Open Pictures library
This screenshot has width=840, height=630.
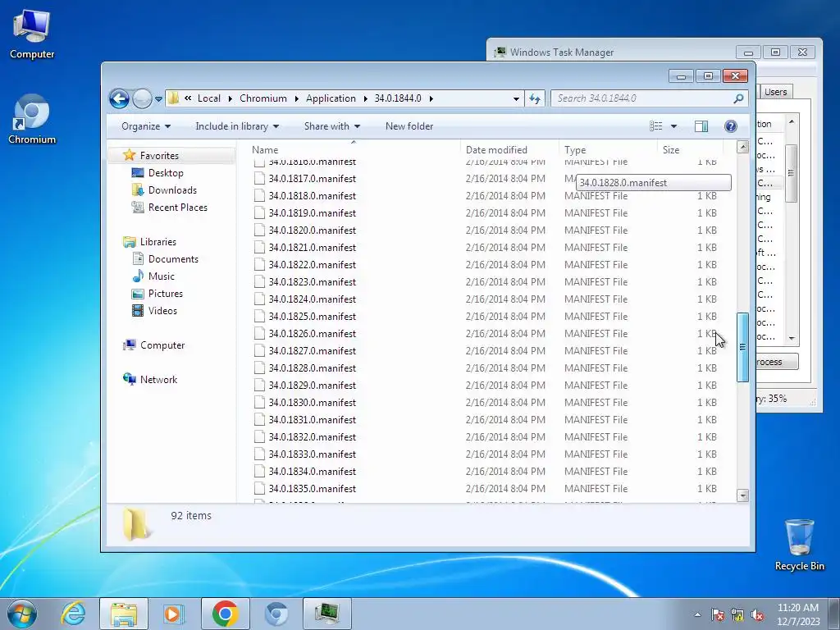[x=165, y=294]
